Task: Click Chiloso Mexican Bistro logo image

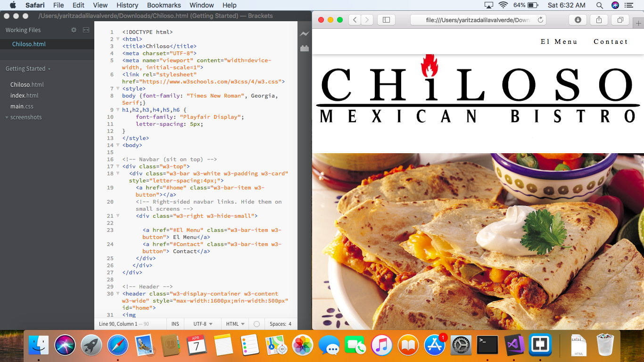Action: (x=478, y=89)
